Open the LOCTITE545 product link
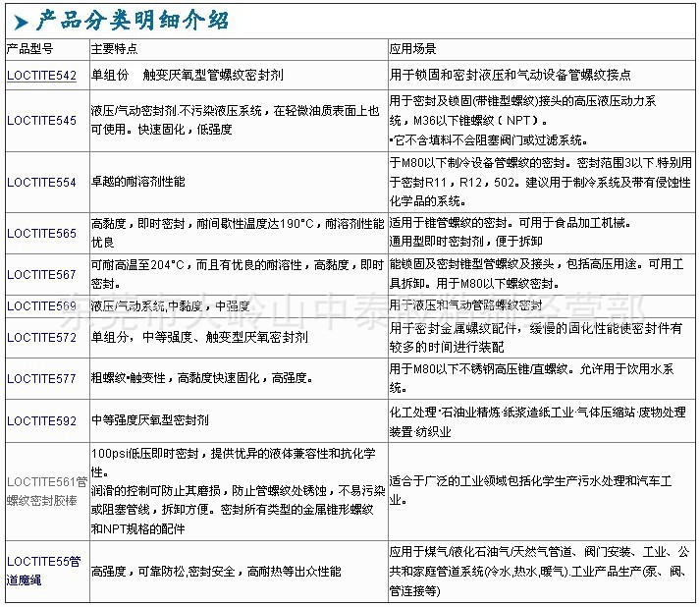 tap(41, 121)
